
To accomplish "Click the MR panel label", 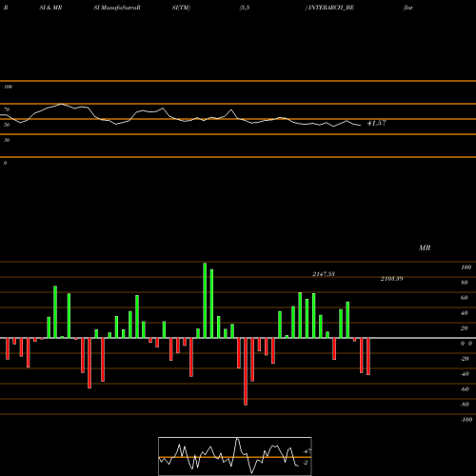I will click(425, 248).
